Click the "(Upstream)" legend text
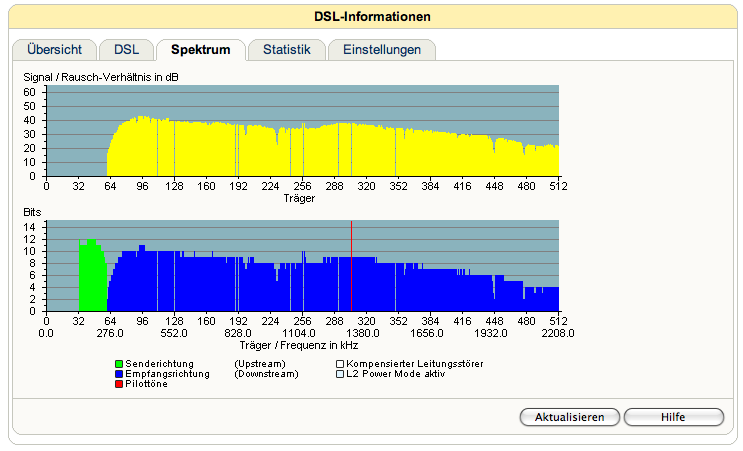Image resolution: width=743 pixels, height=451 pixels. click(x=260, y=364)
